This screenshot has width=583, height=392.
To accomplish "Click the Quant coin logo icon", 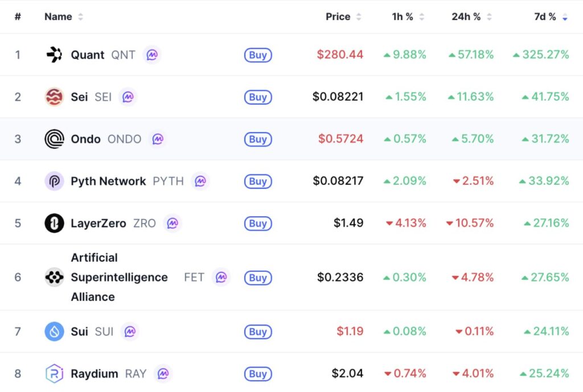I will [x=54, y=55].
